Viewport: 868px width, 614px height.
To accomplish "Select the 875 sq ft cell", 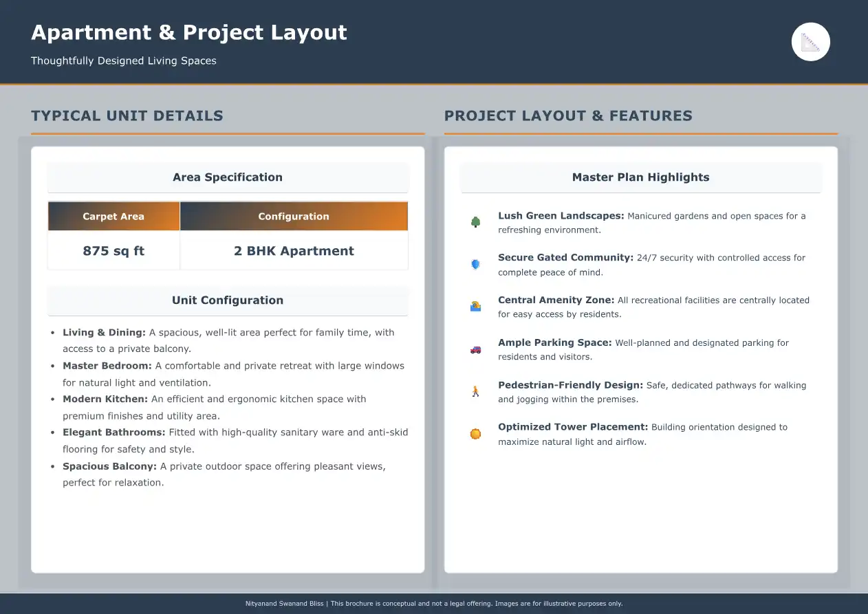I will point(113,251).
